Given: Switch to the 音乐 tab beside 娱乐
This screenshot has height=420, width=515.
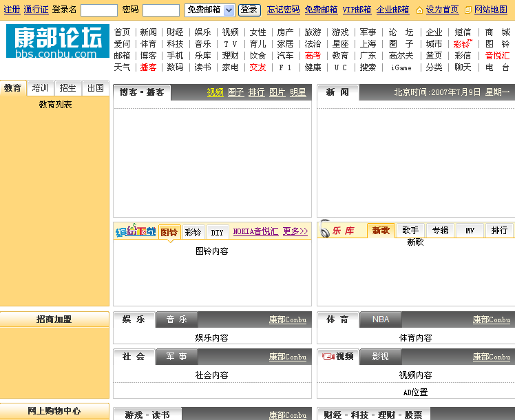Looking at the screenshot, I should [177, 319].
